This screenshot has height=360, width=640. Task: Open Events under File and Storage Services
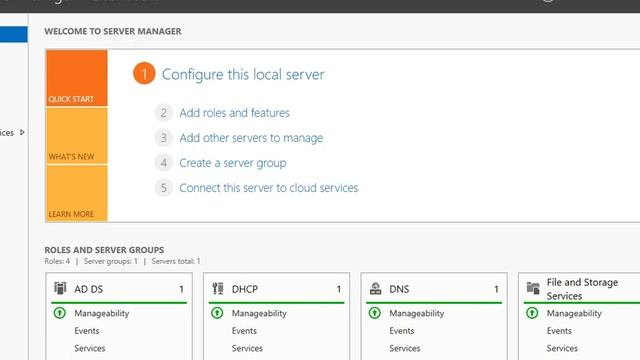(x=559, y=331)
